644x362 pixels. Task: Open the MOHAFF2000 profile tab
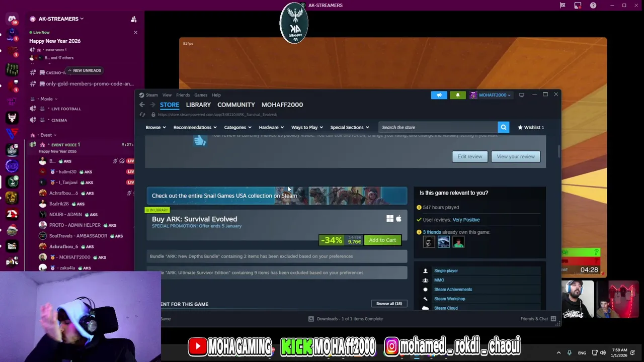[x=282, y=105]
